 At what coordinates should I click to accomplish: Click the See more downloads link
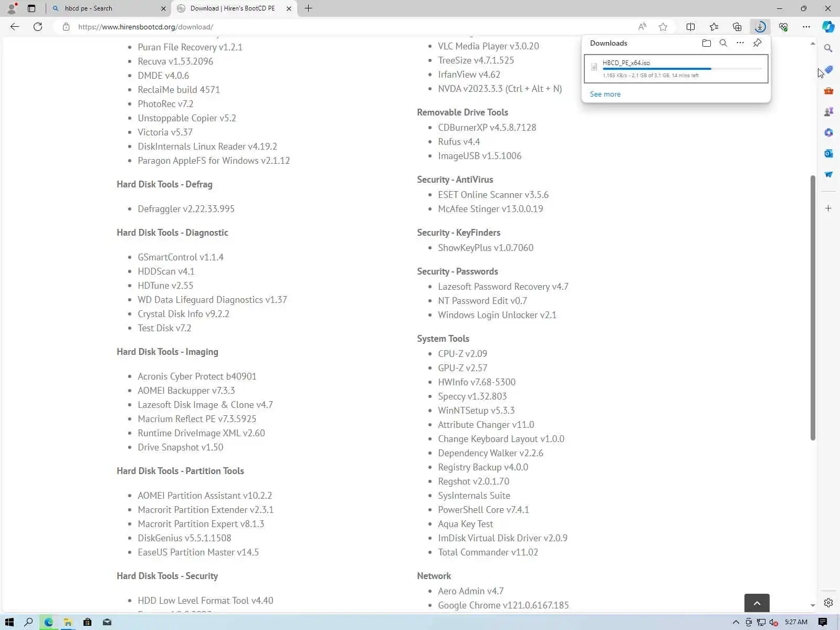(x=605, y=94)
